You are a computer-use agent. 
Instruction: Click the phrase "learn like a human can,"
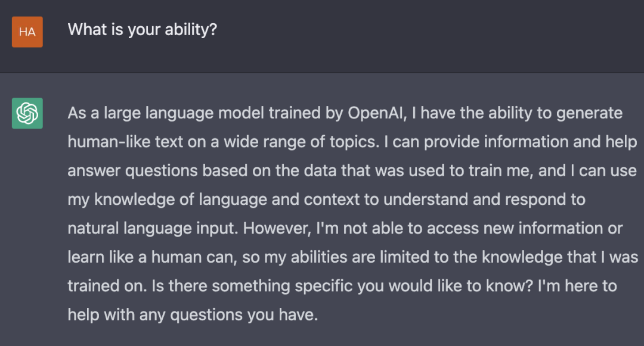point(153,257)
